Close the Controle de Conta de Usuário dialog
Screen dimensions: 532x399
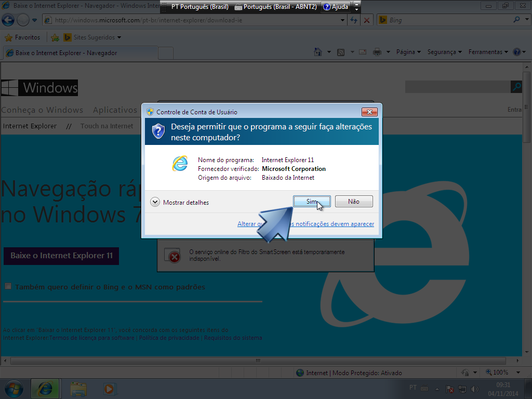(x=369, y=112)
